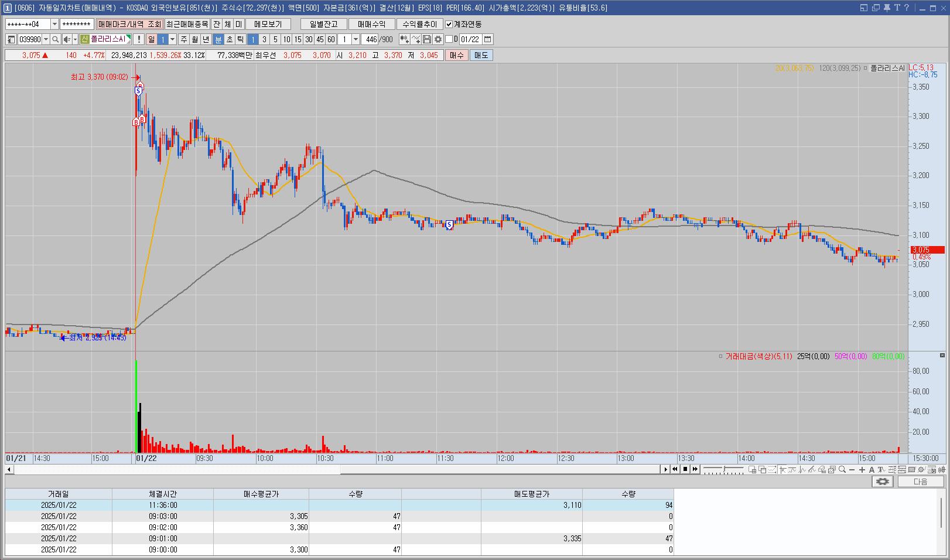Click the crosshair cursor tool icon in bottom toolbar
950x560 pixels.
pos(782,469)
